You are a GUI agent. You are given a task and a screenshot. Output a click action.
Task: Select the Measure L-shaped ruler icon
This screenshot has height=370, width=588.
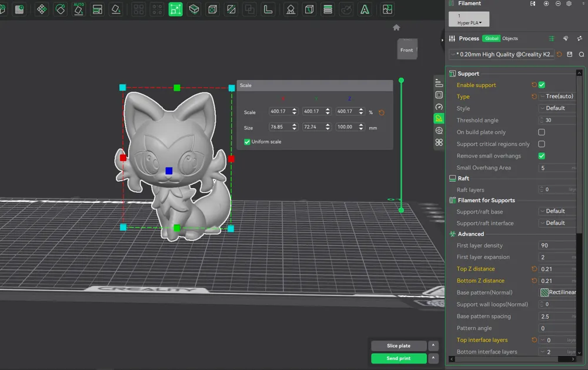point(268,9)
